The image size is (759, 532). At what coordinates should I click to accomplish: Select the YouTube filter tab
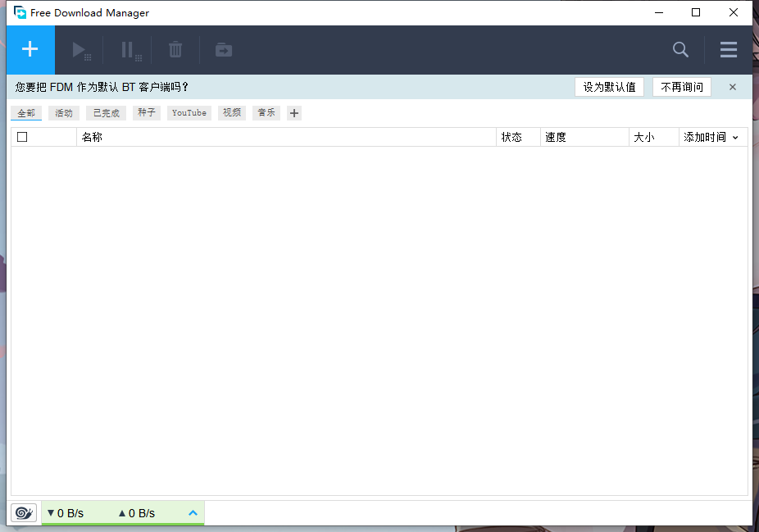(x=189, y=113)
